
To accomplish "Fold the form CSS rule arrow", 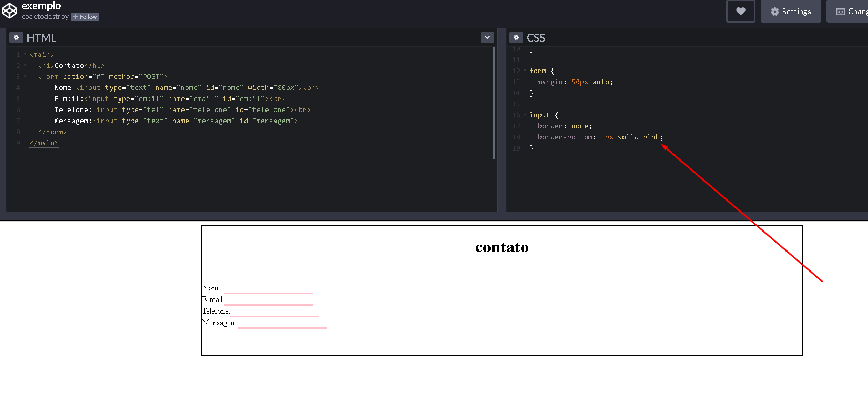I will 525,71.
